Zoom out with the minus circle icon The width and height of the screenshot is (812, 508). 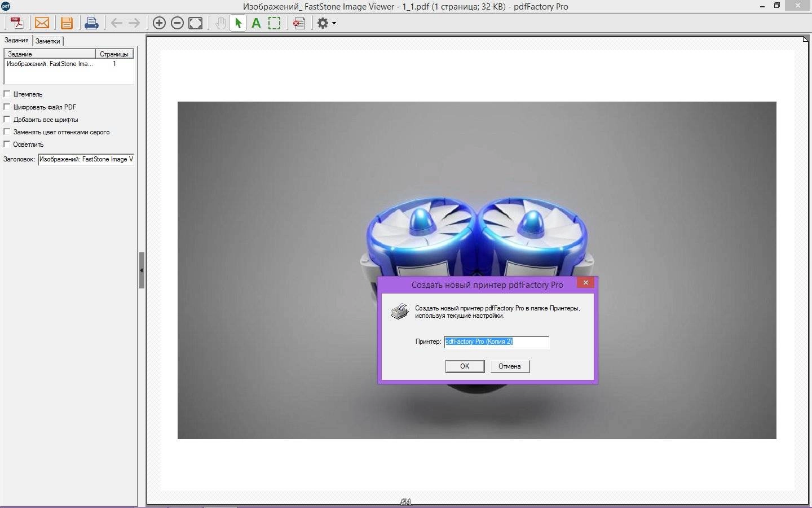[x=177, y=23]
